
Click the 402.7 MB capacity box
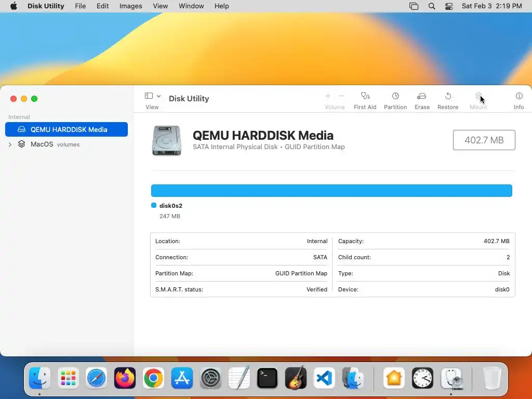pyautogui.click(x=484, y=140)
